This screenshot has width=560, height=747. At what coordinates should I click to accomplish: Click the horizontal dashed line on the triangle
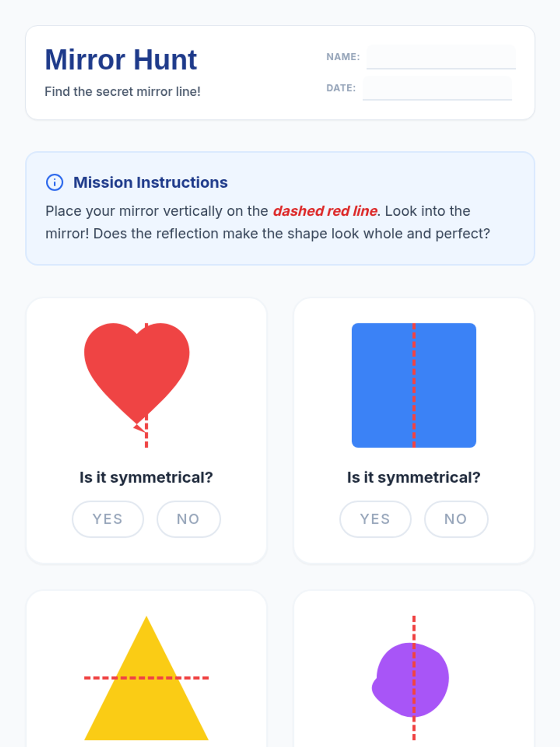(x=146, y=677)
